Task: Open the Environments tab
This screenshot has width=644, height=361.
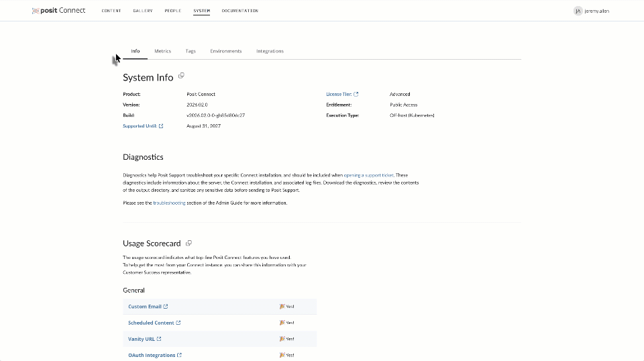Action: pos(226,51)
